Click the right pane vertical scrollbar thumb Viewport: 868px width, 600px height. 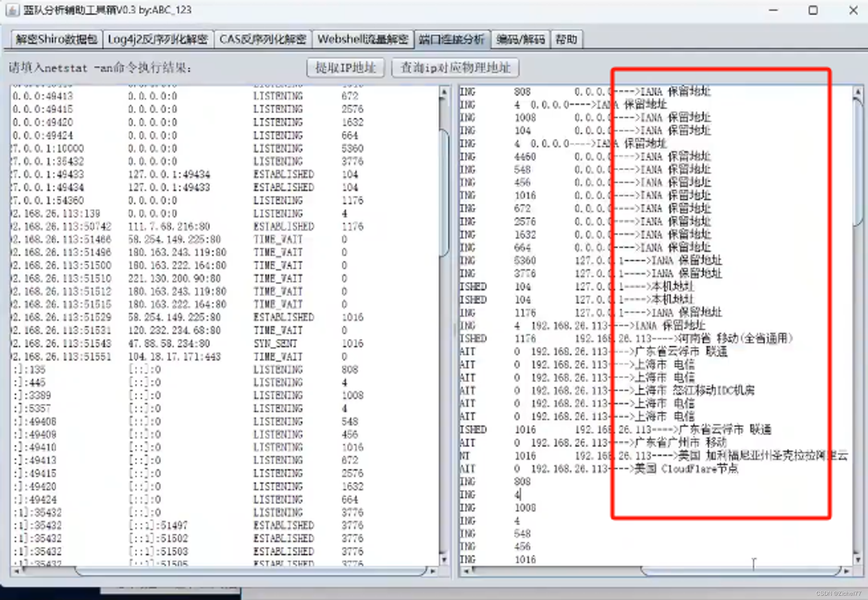coord(858,163)
